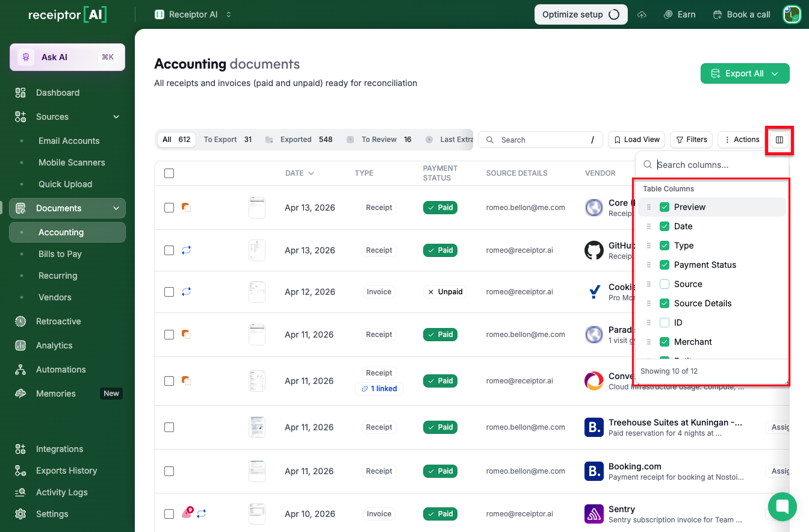The image size is (809, 532).
Task: Open the Actions menu
Action: pos(741,140)
